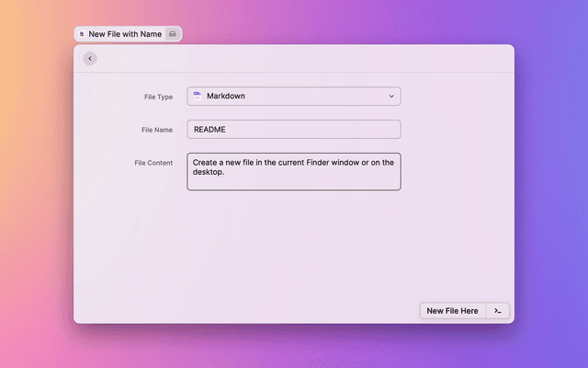588x368 pixels.
Task: Click the terminal prompt icon button
Action: point(497,311)
